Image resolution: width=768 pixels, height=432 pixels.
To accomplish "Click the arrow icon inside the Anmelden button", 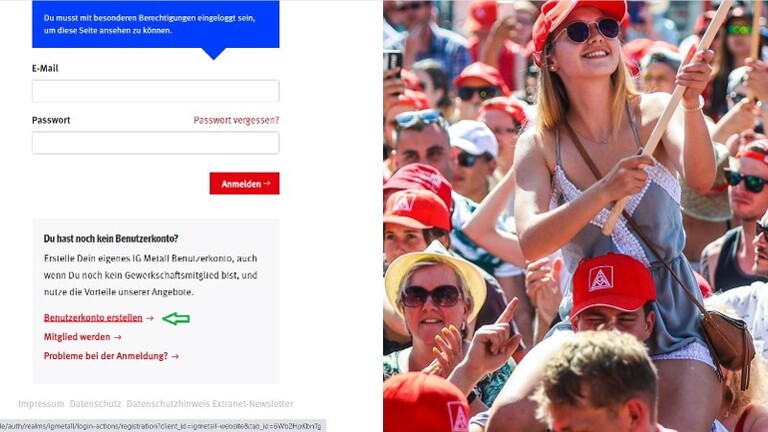I will click(267, 184).
